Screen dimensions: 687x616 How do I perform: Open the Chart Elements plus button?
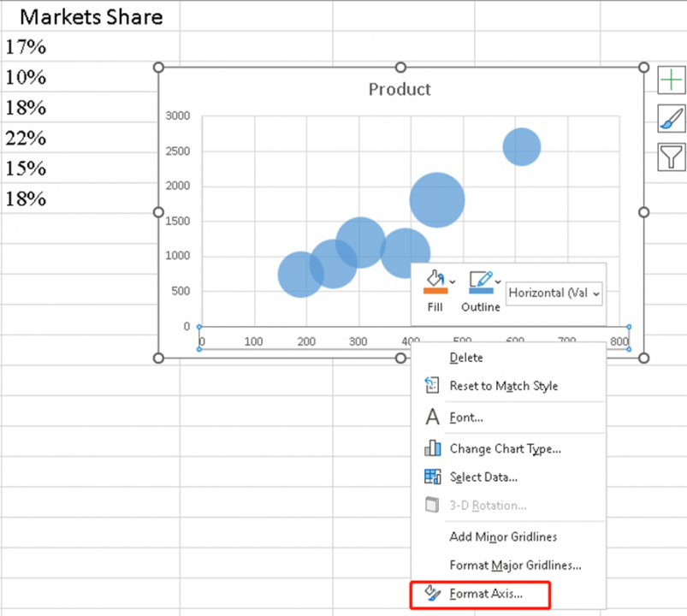click(x=672, y=80)
